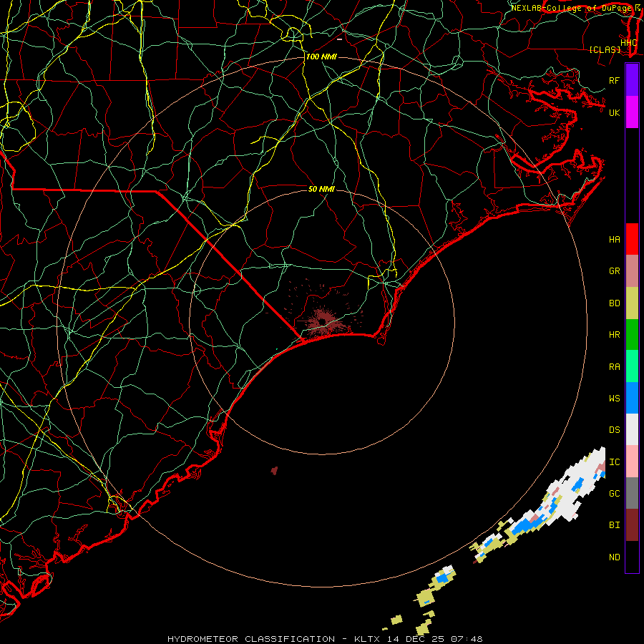
Task: Click the ND black legend swatch
Action: tap(632, 557)
